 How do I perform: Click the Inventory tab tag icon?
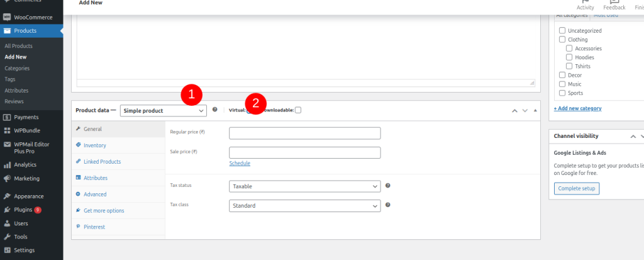click(78, 145)
